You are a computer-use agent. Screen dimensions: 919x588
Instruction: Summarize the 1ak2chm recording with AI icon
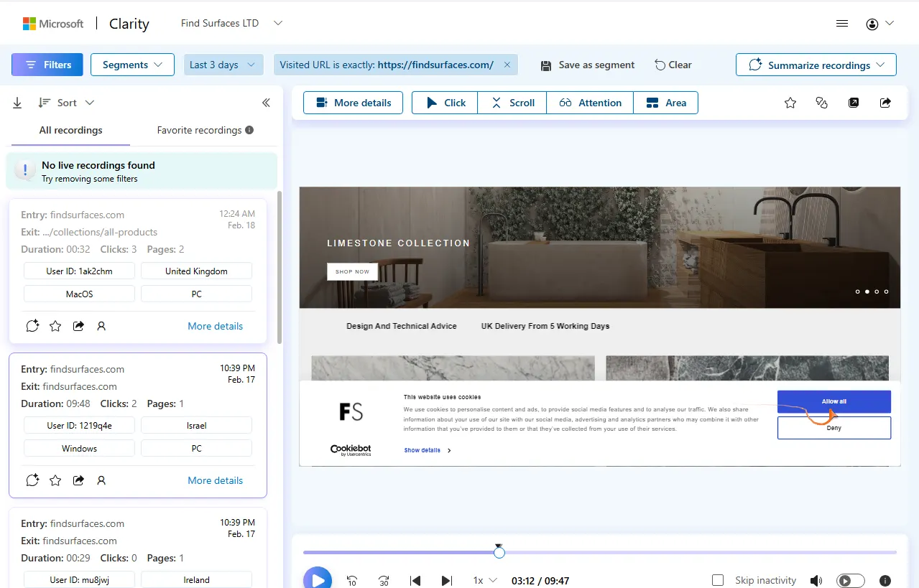(32, 326)
